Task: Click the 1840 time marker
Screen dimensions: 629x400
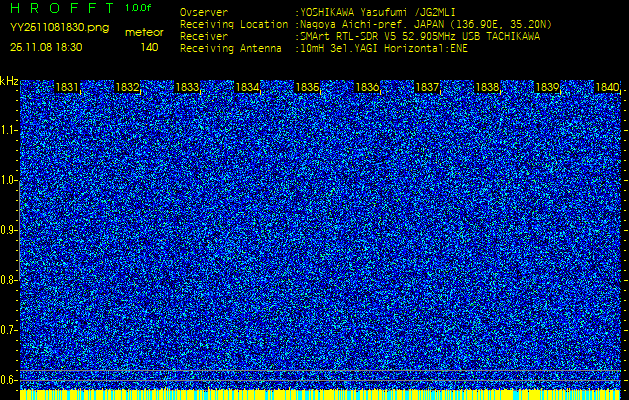Action: pyautogui.click(x=607, y=87)
